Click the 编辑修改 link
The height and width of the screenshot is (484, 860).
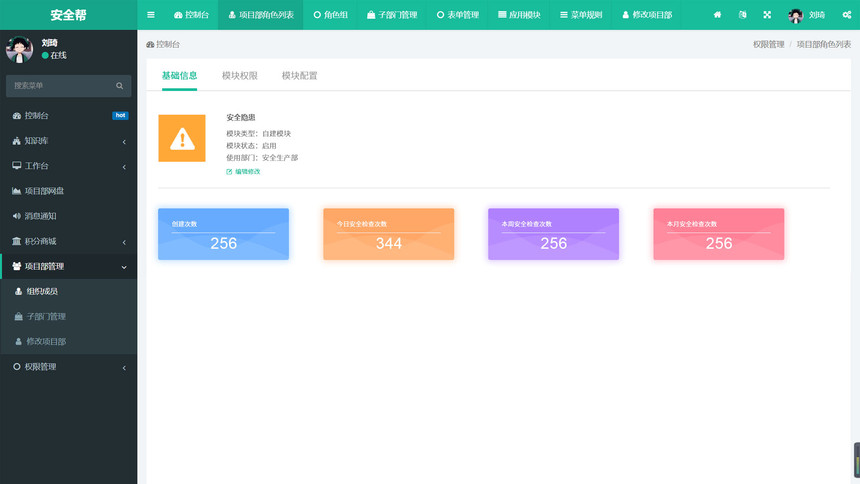click(246, 172)
